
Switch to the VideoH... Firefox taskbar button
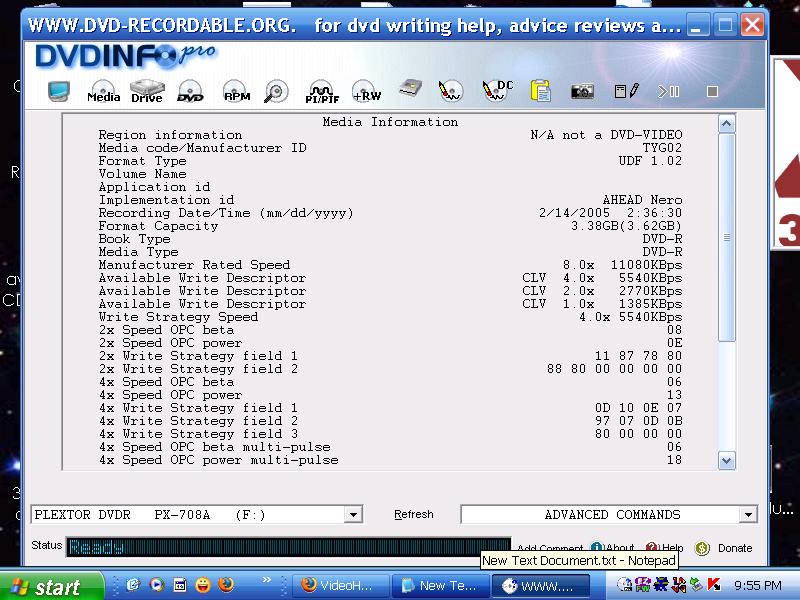coord(341,585)
